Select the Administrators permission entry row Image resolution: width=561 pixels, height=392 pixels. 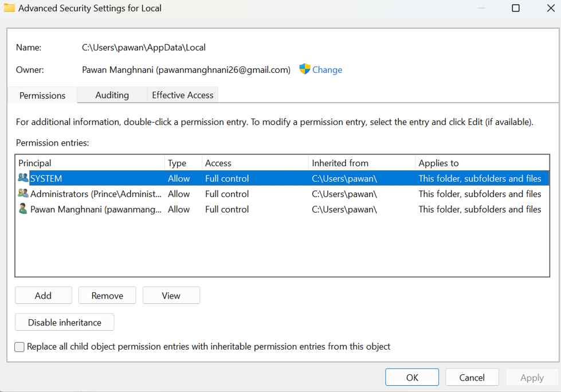[x=229, y=194]
